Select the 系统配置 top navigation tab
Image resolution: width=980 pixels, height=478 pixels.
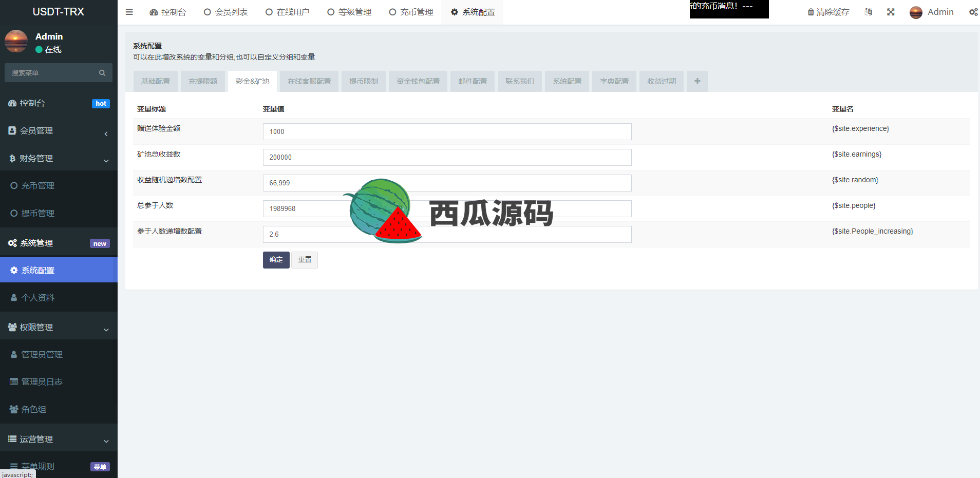click(x=473, y=12)
